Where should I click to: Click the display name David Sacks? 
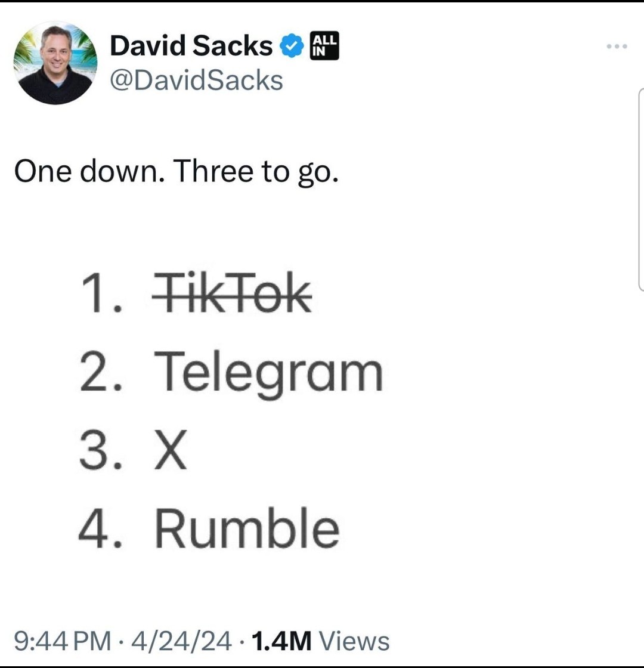(x=191, y=45)
